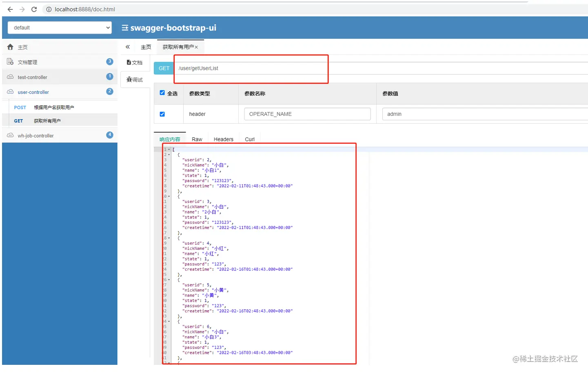Click the 参数类型 column header
The image size is (588, 373).
(x=200, y=93)
